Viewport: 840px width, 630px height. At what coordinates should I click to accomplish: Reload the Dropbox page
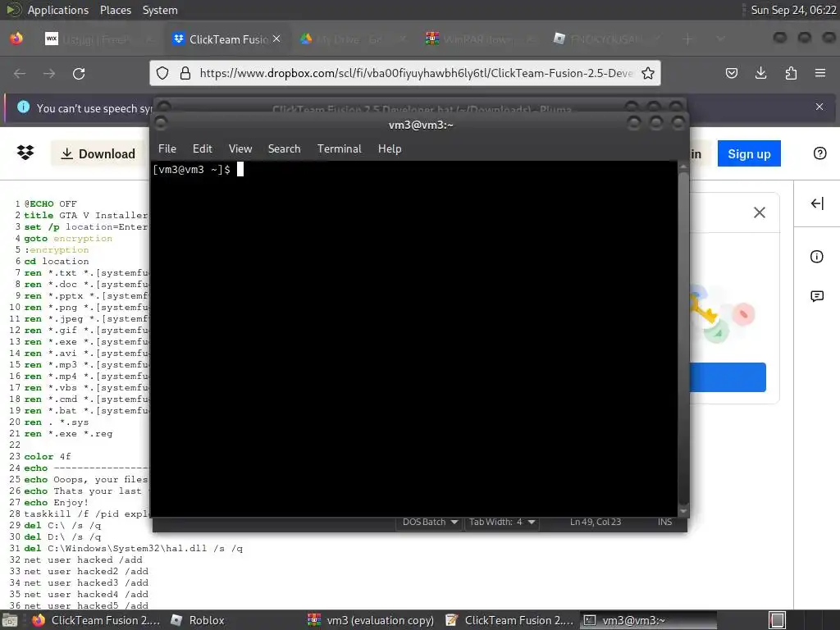coord(79,73)
